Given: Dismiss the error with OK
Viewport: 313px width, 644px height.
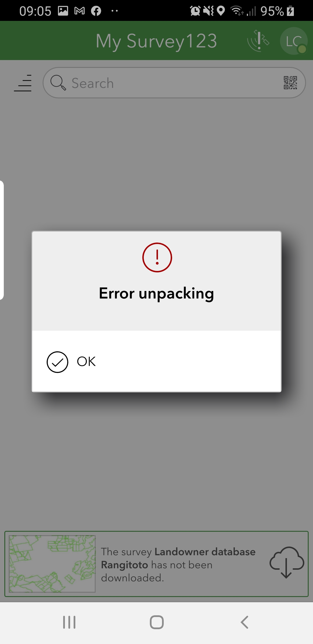Looking at the screenshot, I should tap(156, 361).
